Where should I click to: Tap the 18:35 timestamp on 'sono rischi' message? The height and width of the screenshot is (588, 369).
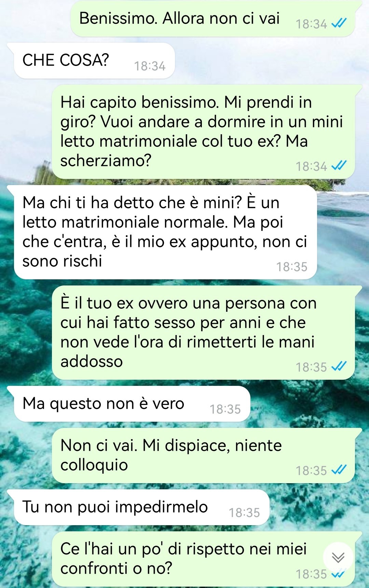pos(292,267)
